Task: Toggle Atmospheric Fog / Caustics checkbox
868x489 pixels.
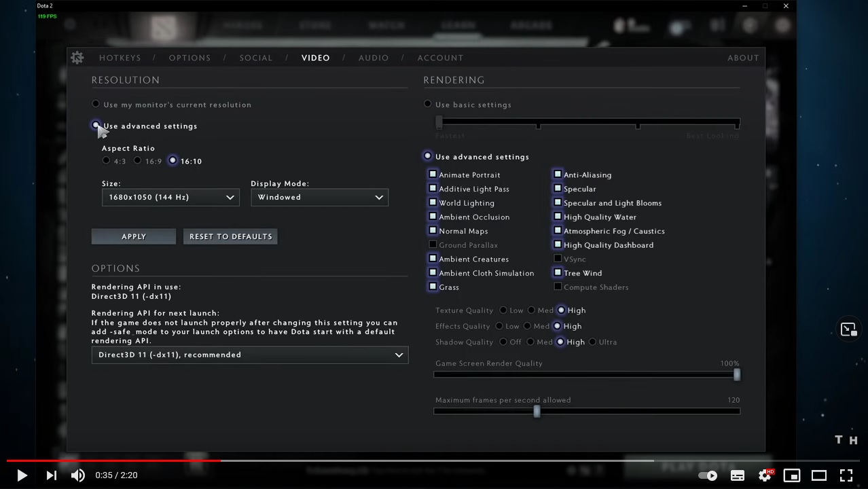Action: pos(558,231)
